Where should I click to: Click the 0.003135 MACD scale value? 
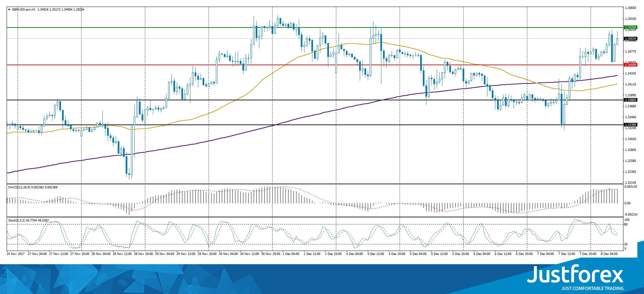(631, 187)
